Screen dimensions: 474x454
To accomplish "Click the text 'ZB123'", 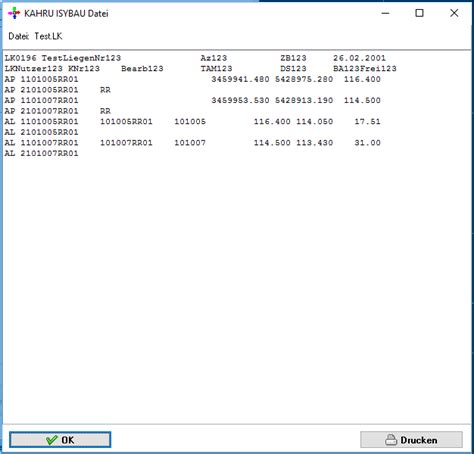I will click(293, 58).
